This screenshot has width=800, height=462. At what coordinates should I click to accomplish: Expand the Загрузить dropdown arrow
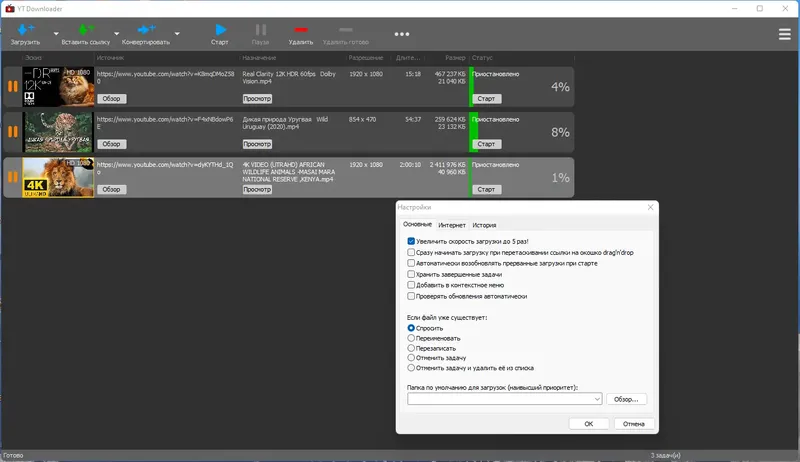pyautogui.click(x=56, y=34)
